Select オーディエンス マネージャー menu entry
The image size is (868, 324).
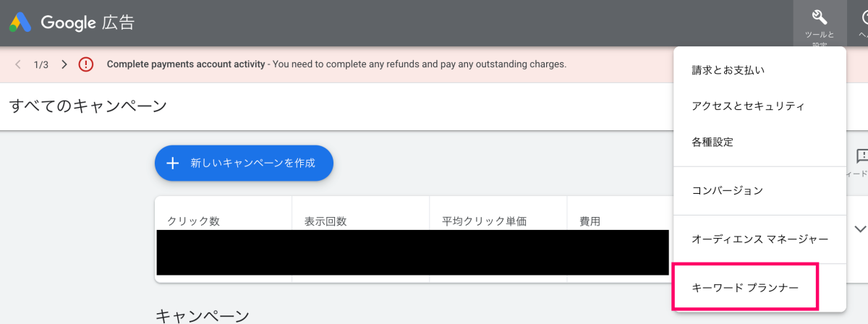759,239
